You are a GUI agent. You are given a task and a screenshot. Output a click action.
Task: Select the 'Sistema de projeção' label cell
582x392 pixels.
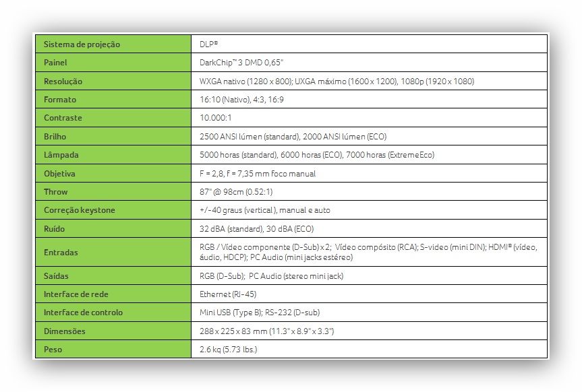coord(113,44)
